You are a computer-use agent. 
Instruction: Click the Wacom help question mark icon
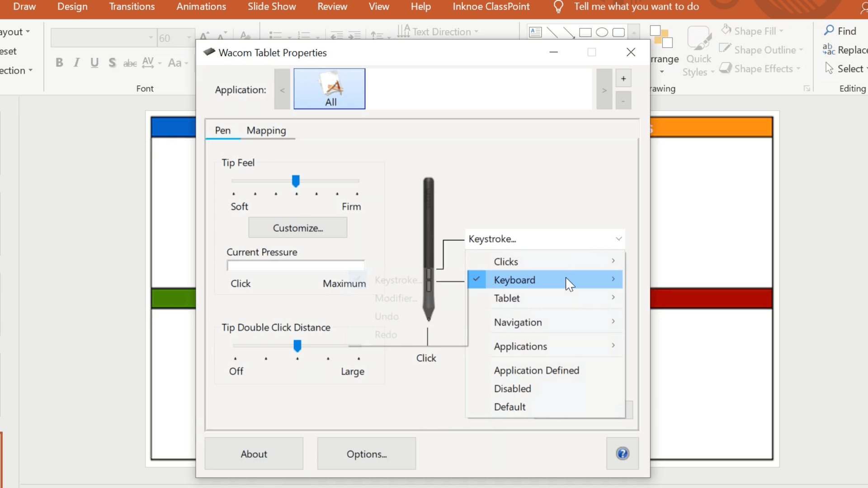pyautogui.click(x=623, y=453)
